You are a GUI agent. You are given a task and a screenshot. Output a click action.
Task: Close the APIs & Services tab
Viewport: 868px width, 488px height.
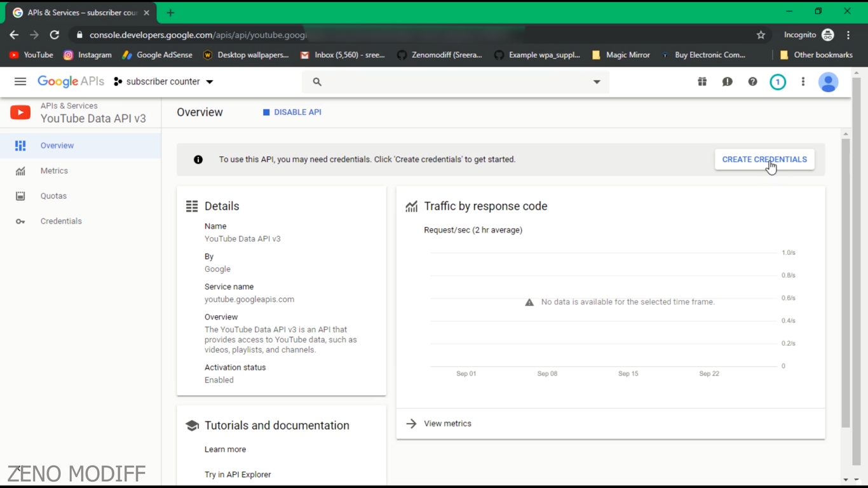(146, 13)
